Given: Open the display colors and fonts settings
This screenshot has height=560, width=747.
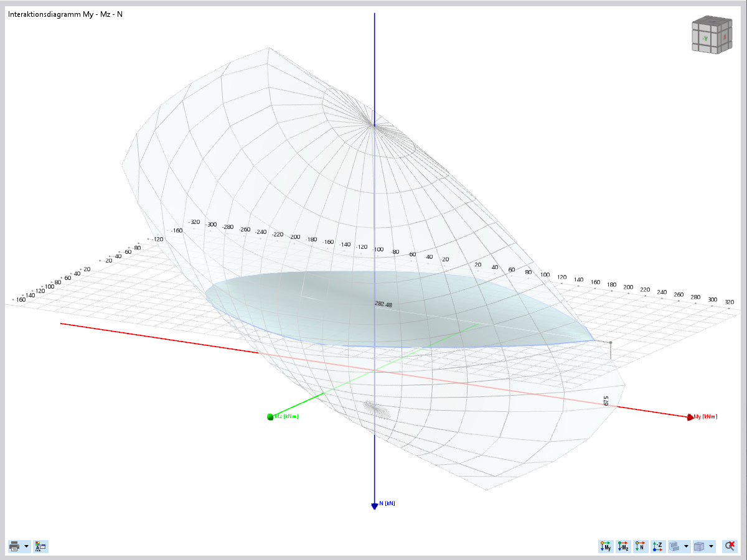Looking at the screenshot, I should click(40, 546).
